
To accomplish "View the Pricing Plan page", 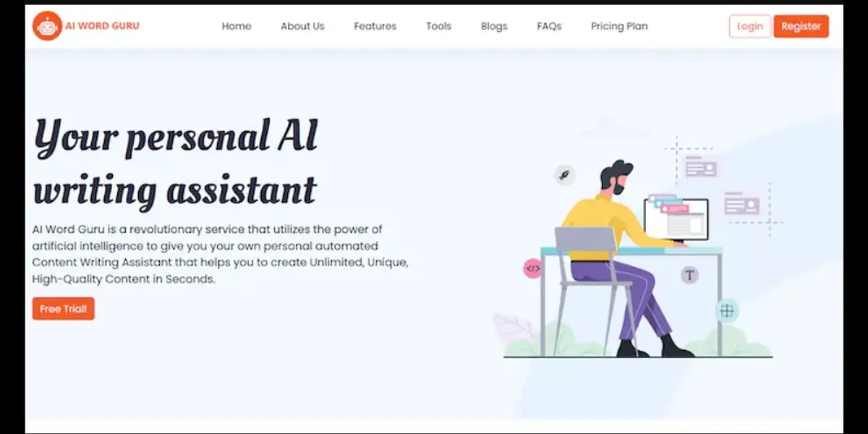I will click(x=619, y=26).
